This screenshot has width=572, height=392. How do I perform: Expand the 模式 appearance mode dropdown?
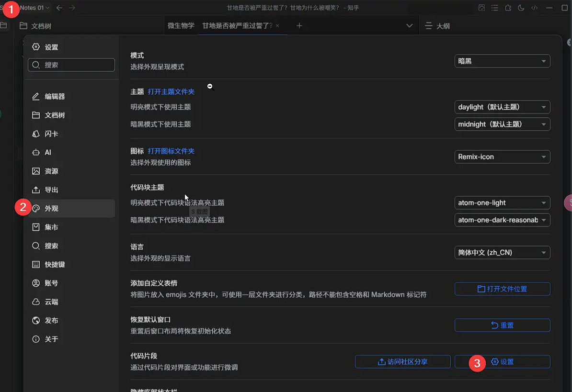502,61
